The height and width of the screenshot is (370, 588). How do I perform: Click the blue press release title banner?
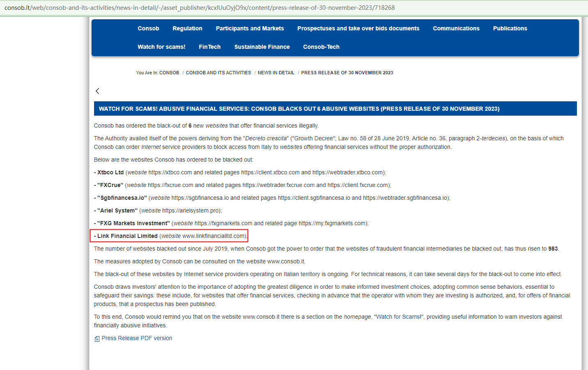(x=335, y=109)
